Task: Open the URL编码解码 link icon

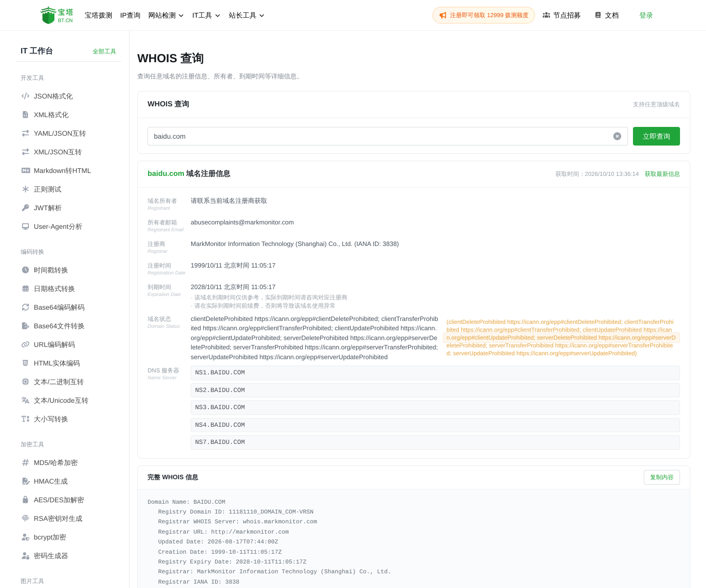Action: (25, 344)
